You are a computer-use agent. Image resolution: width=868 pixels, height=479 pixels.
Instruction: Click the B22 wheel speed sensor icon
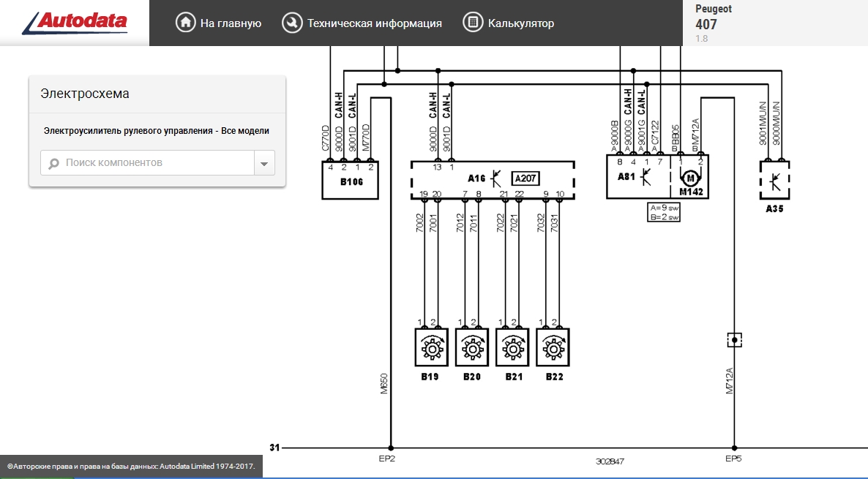[x=553, y=347]
